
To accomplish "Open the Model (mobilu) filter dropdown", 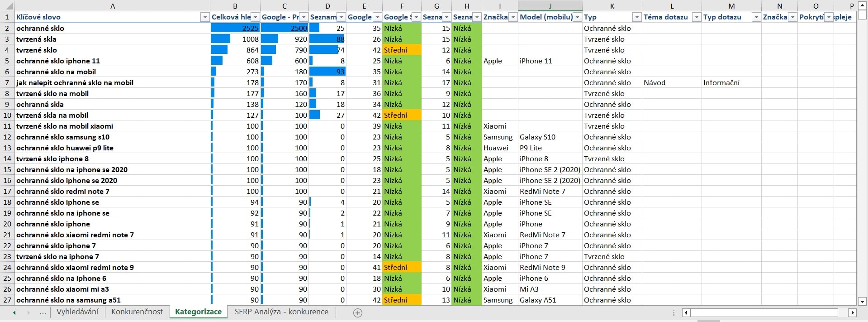I will (577, 17).
